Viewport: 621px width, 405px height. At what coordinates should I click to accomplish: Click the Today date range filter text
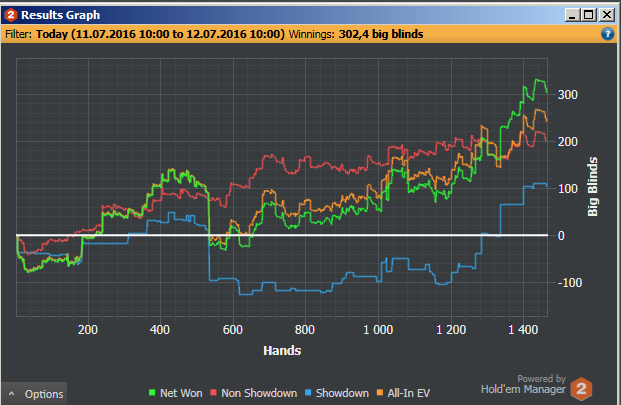click(x=160, y=34)
